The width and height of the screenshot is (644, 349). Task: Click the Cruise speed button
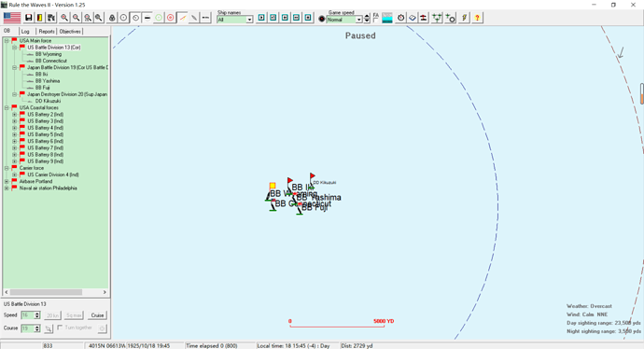click(97, 315)
